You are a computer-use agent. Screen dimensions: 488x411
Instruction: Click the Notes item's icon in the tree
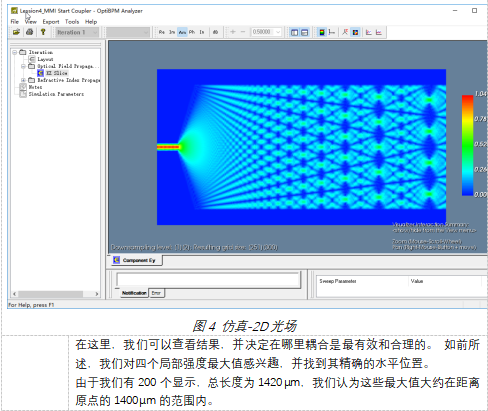point(23,87)
